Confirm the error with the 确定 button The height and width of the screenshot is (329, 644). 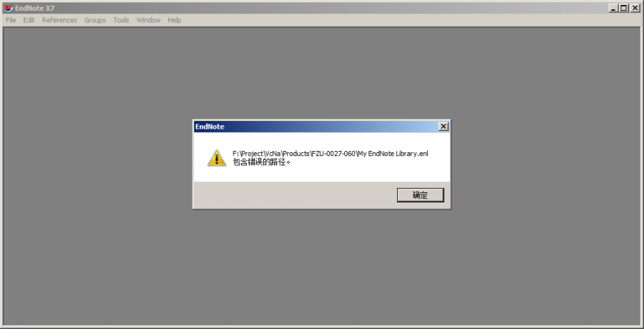[420, 195]
